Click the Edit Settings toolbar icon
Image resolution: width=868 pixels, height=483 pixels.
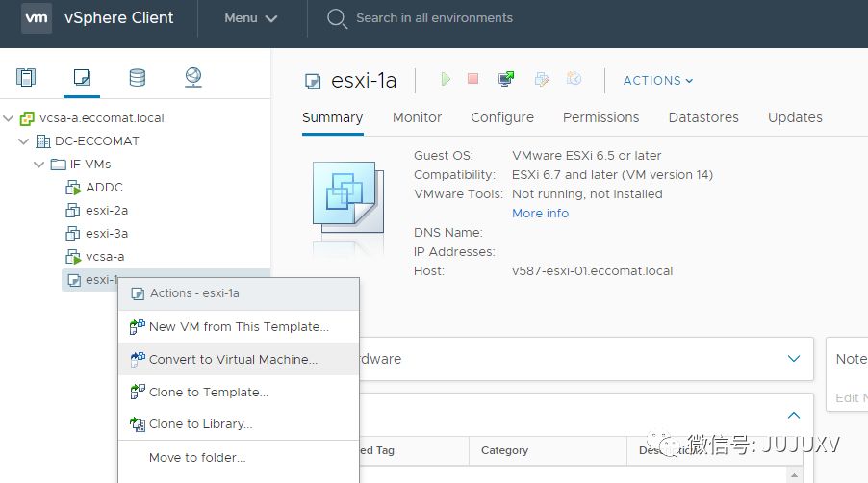click(542, 79)
